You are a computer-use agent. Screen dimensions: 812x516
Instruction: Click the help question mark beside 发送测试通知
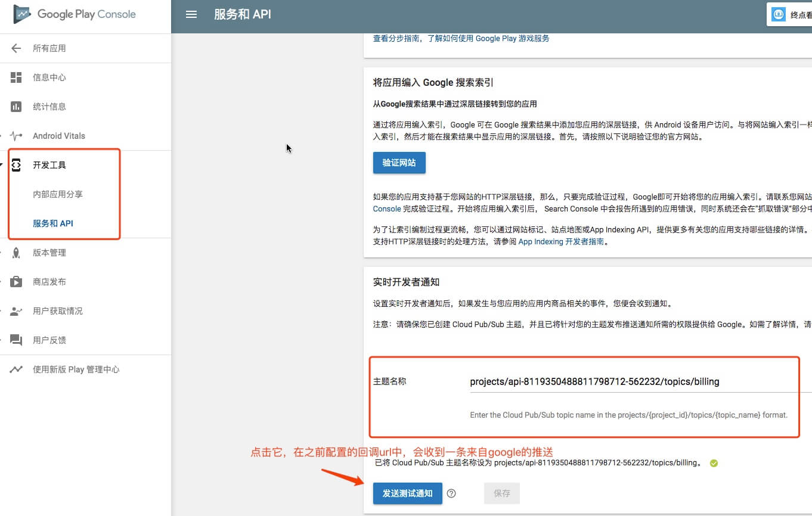[451, 493]
